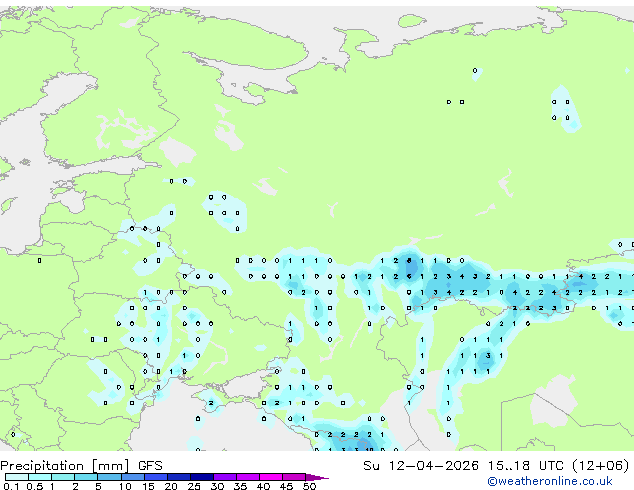Click the 0.1–0.5 mm legend color box
Screen dimensions: 634x490
(17, 477)
